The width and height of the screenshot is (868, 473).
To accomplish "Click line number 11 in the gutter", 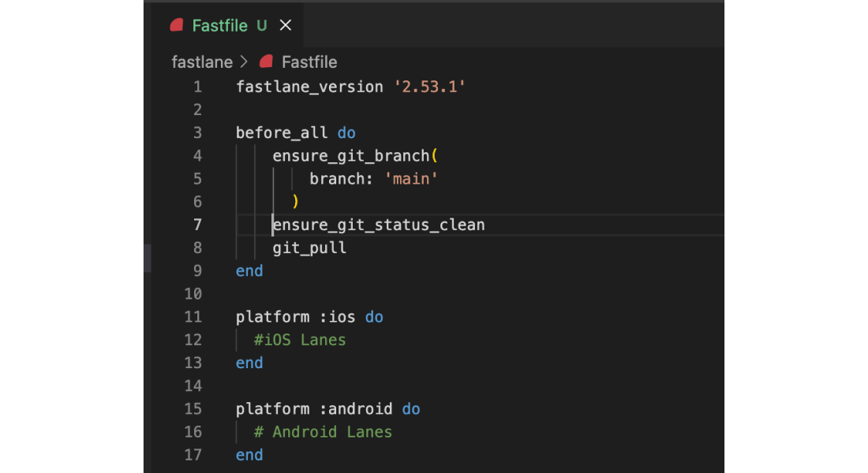I will [x=193, y=317].
